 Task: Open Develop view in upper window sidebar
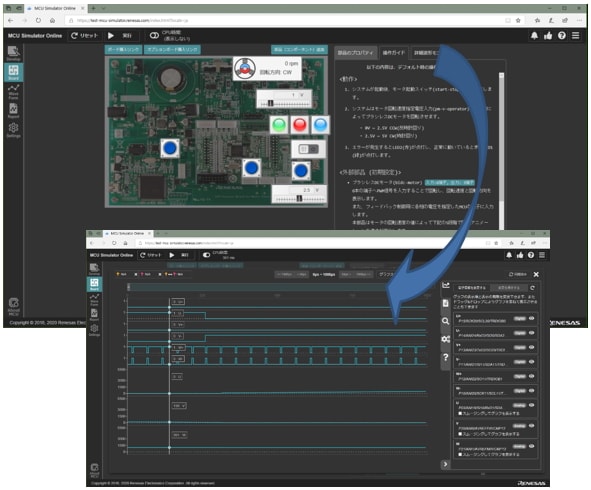pyautogui.click(x=14, y=53)
